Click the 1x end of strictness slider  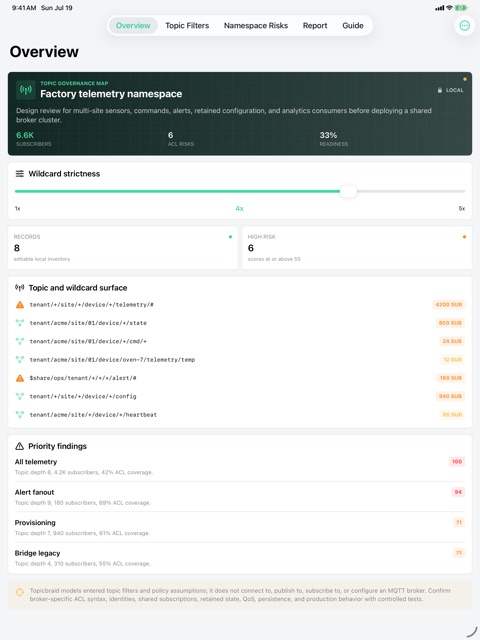18,209
